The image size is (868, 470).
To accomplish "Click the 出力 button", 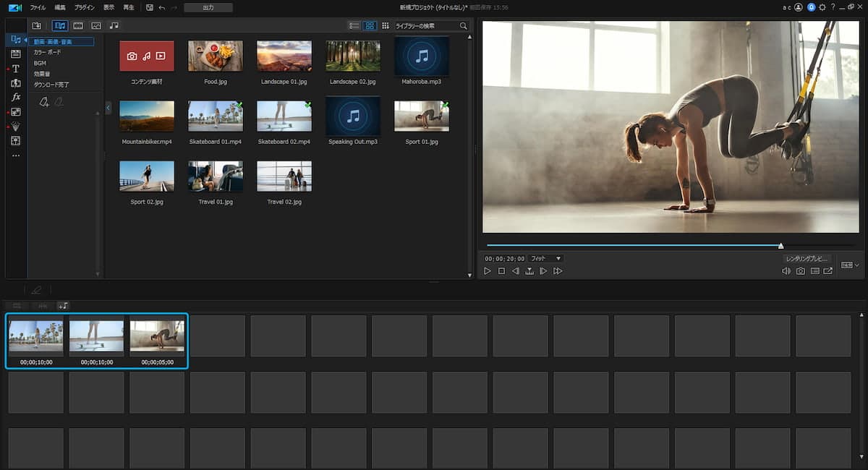I will (208, 7).
